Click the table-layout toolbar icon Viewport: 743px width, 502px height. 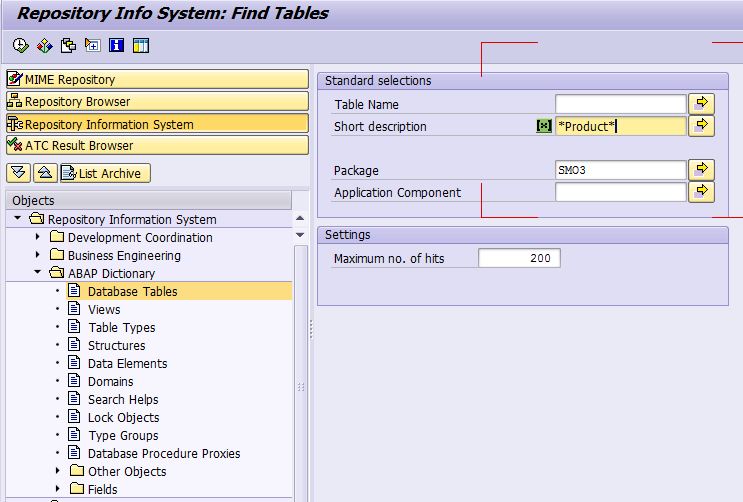pos(141,46)
